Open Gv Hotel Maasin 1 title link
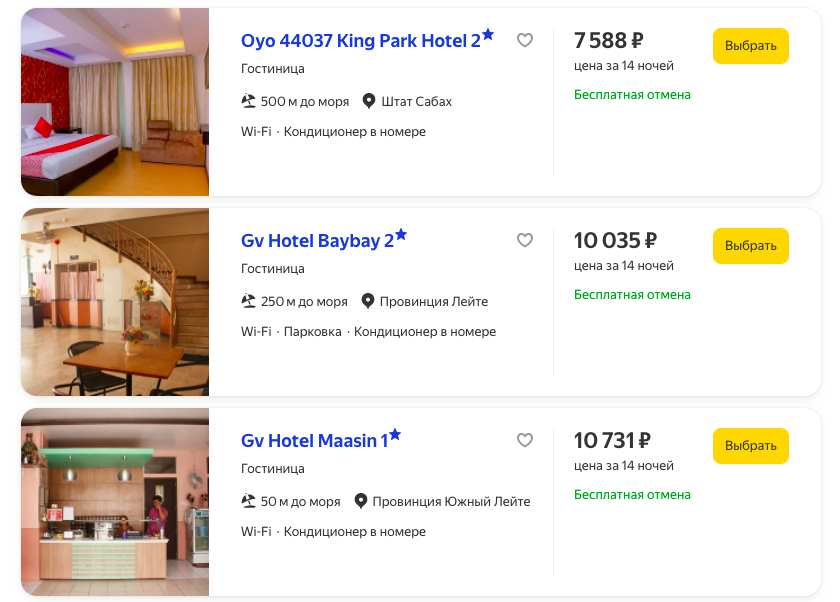 pos(314,441)
